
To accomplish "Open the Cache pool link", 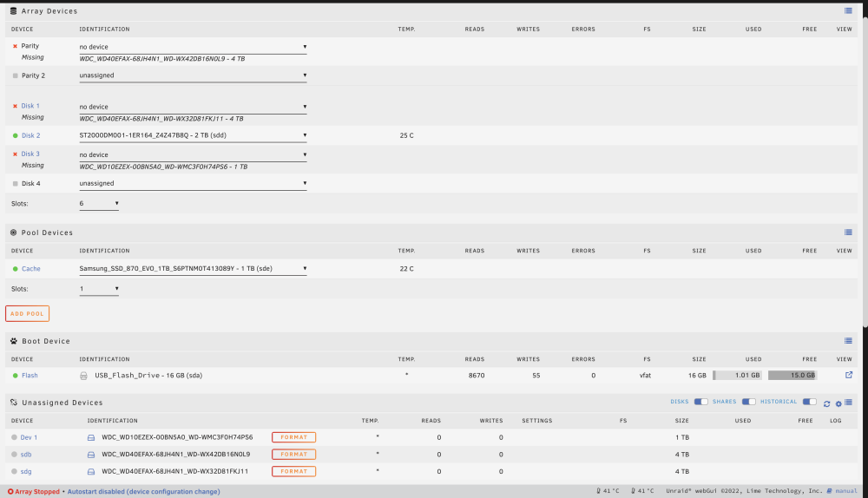I will (31, 269).
